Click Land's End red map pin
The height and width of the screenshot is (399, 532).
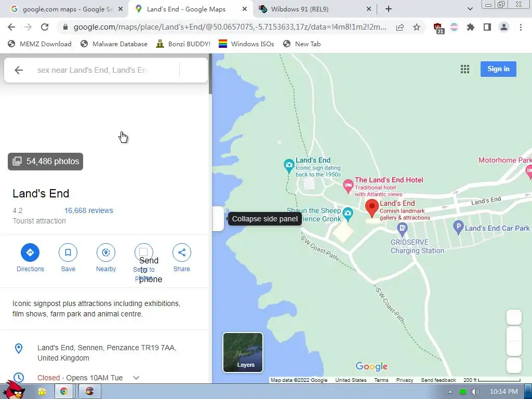click(x=372, y=208)
